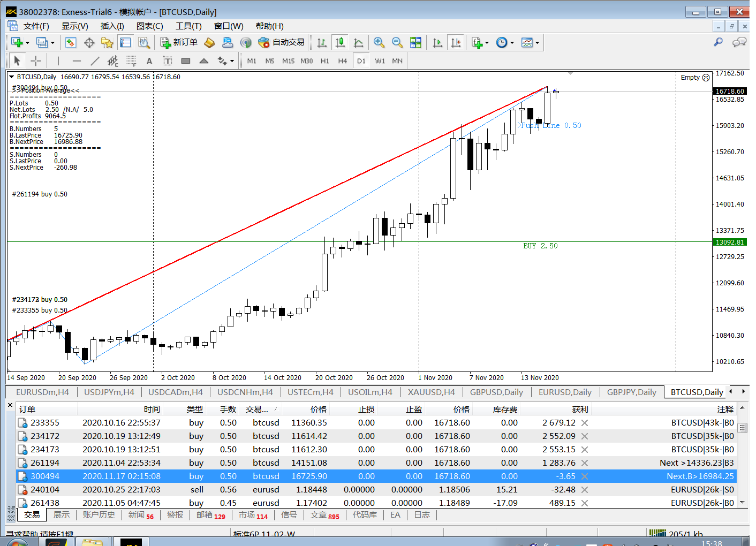Switch to the XAUUSD,H4 chart tab

(431, 392)
